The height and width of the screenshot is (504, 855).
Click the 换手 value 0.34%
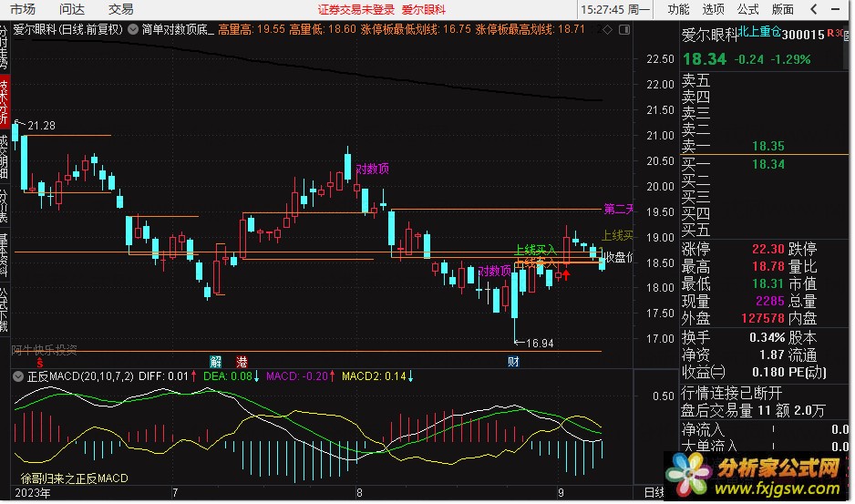click(x=767, y=338)
